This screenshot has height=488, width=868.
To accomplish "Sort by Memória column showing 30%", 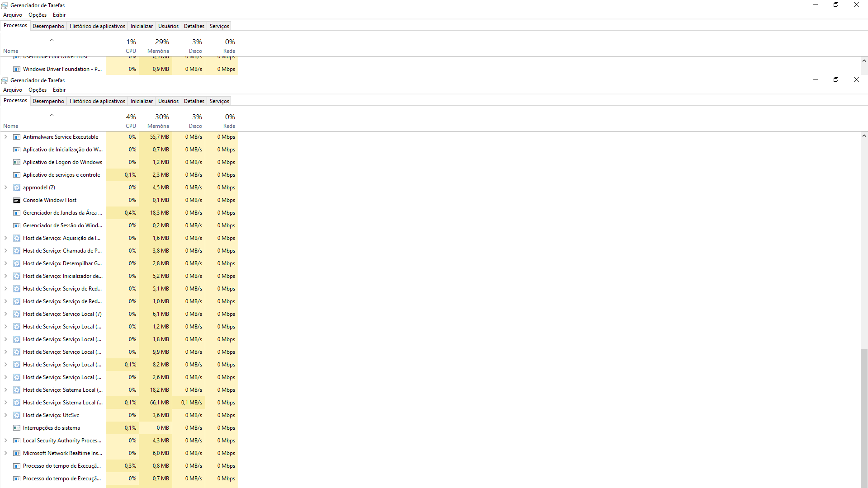I will (156, 121).
